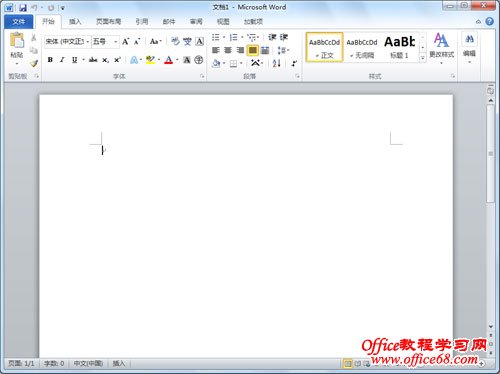Click the language status 中文(中国)
The width and height of the screenshot is (500, 374).
pyautogui.click(x=88, y=363)
